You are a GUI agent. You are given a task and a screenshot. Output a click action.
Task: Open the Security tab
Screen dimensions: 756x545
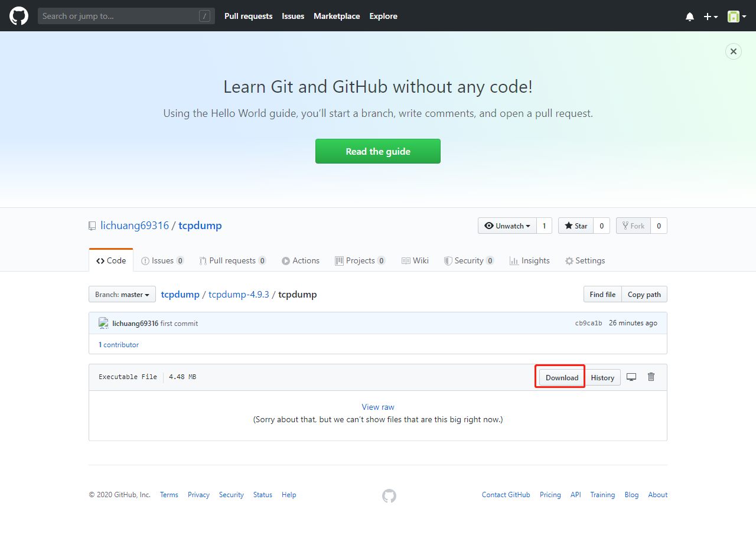(x=469, y=260)
